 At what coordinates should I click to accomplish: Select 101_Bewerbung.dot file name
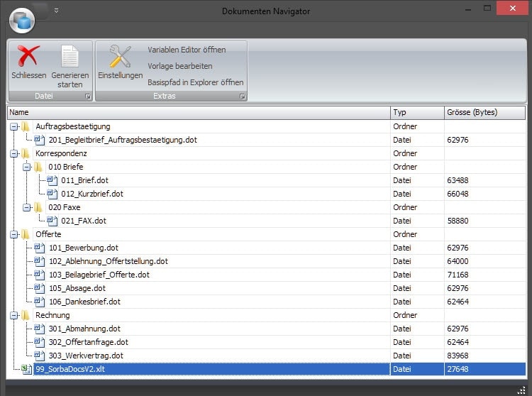pyautogui.click(x=84, y=248)
